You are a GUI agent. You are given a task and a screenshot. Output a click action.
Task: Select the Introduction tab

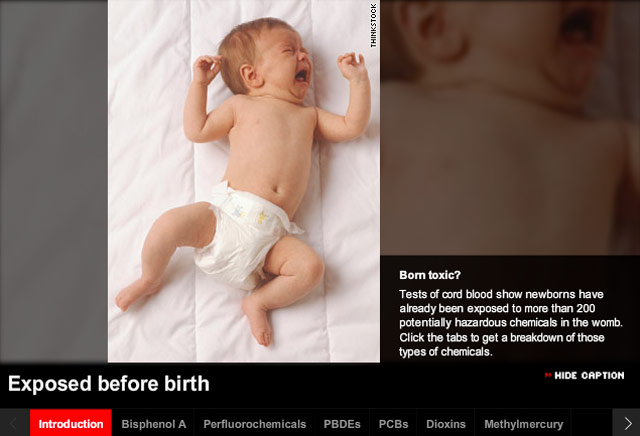(71, 423)
